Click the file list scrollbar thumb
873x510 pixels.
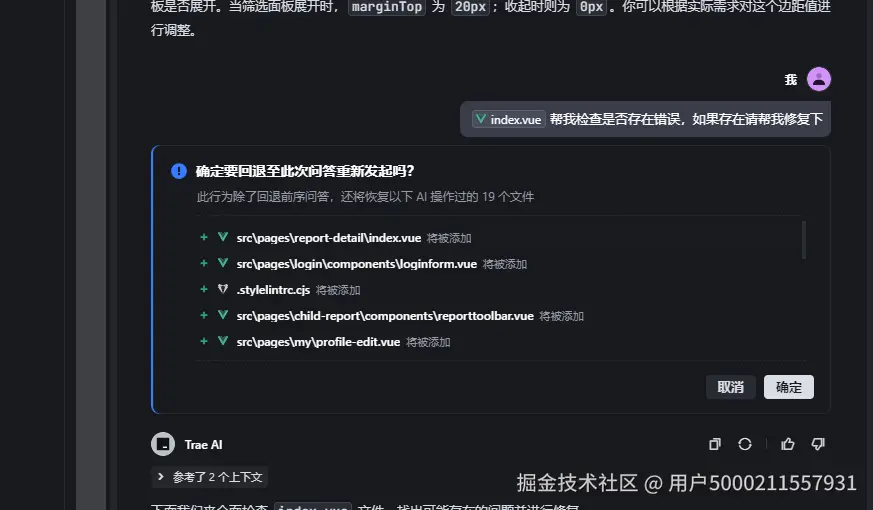pyautogui.click(x=803, y=240)
